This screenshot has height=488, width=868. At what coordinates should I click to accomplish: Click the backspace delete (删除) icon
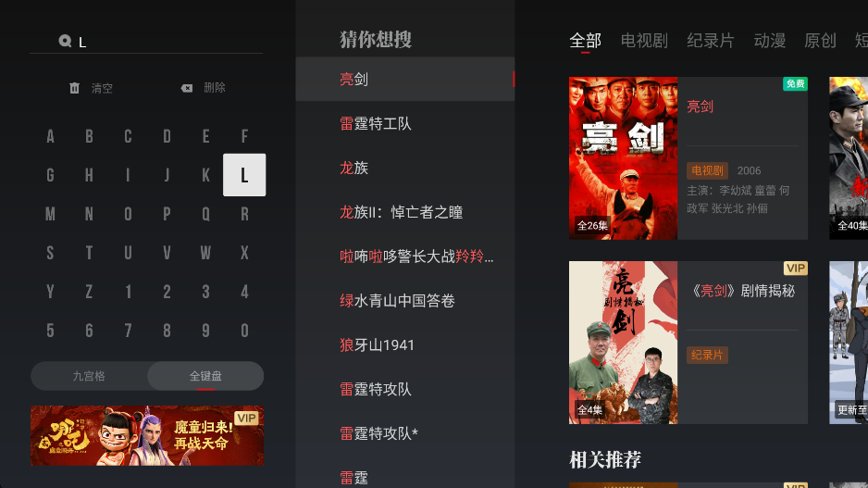click(x=187, y=88)
